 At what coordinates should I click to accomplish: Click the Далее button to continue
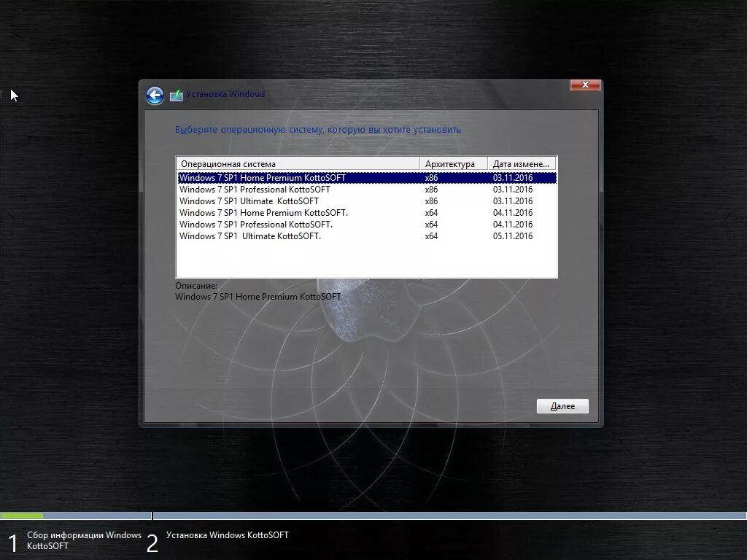(x=562, y=406)
